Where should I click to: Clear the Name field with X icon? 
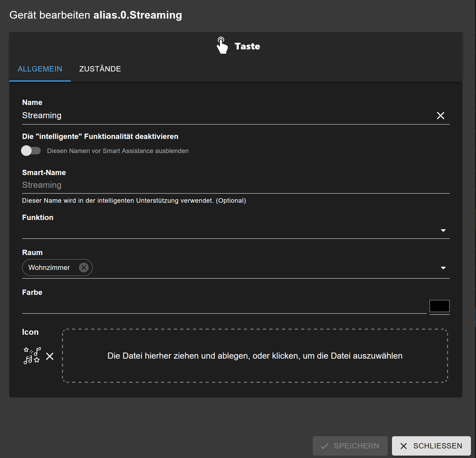[x=440, y=116]
